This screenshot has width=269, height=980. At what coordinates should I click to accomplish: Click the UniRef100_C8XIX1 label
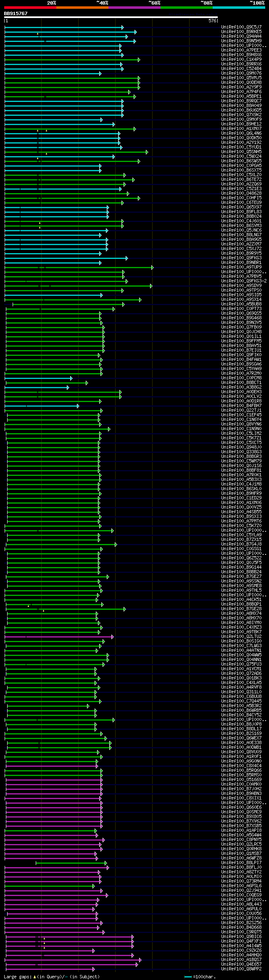pos(241,798)
